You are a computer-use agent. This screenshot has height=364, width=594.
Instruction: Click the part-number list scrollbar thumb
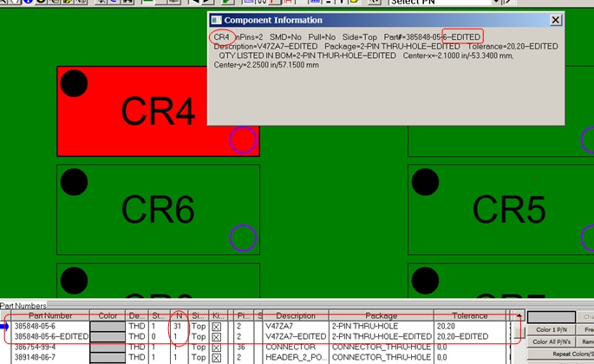(519, 333)
